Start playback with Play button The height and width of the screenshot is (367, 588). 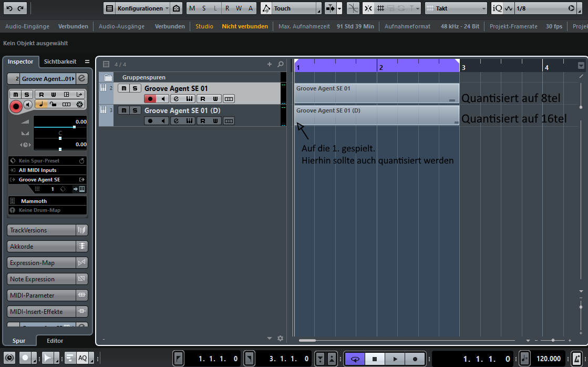click(x=395, y=359)
